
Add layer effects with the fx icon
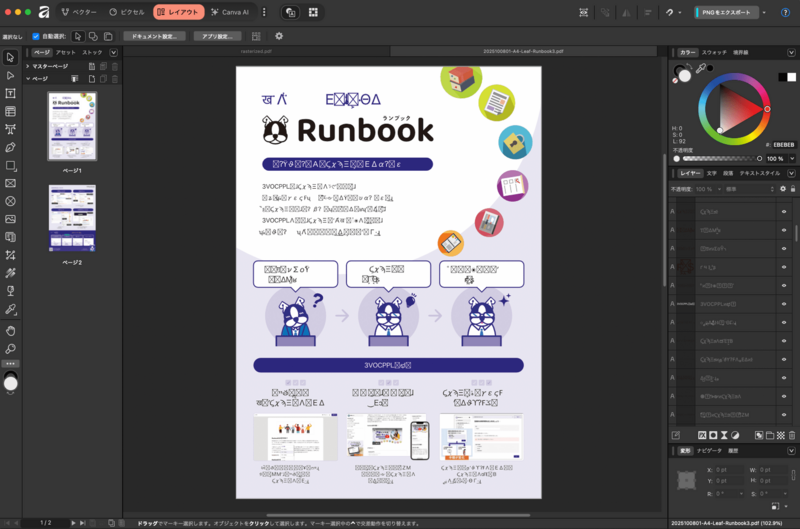pyautogui.click(x=702, y=435)
